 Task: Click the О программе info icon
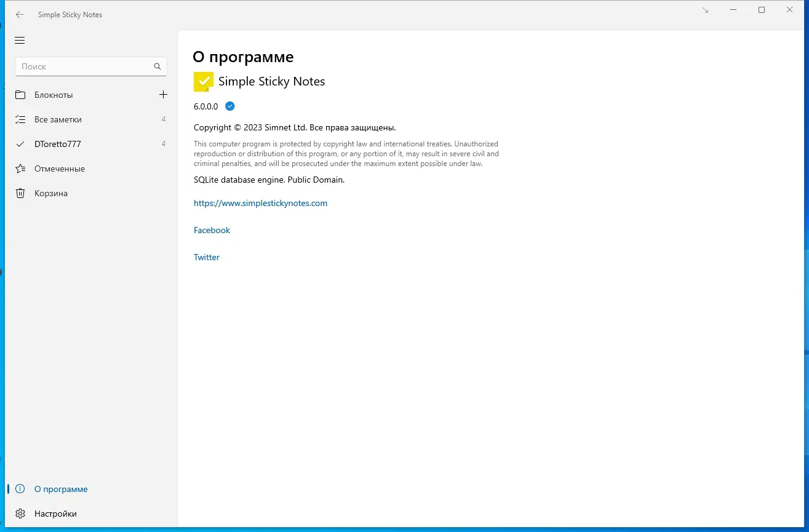20,489
